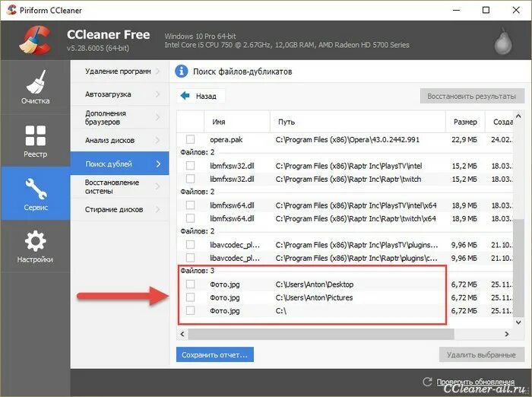This screenshot has width=532, height=397.
Task: Tick the checkbox for opera.pak
Action: [190, 139]
